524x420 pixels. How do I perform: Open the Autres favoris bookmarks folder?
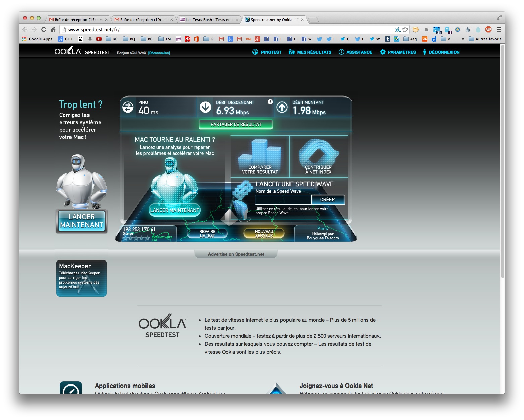click(x=485, y=39)
